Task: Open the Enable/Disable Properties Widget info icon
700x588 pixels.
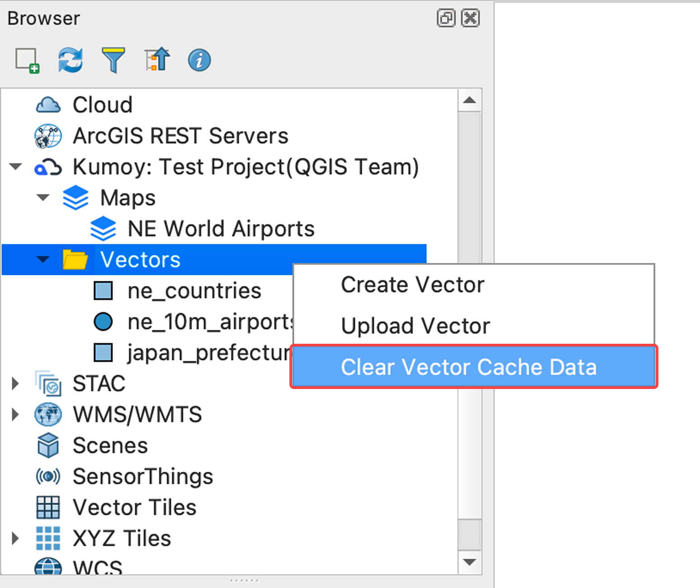Action: [x=199, y=59]
